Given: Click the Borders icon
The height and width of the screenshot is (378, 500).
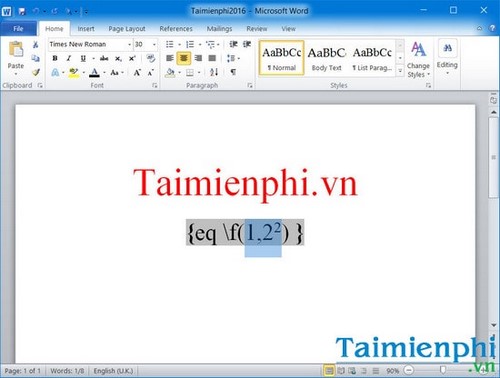Looking at the screenshot, I should [x=190, y=72].
